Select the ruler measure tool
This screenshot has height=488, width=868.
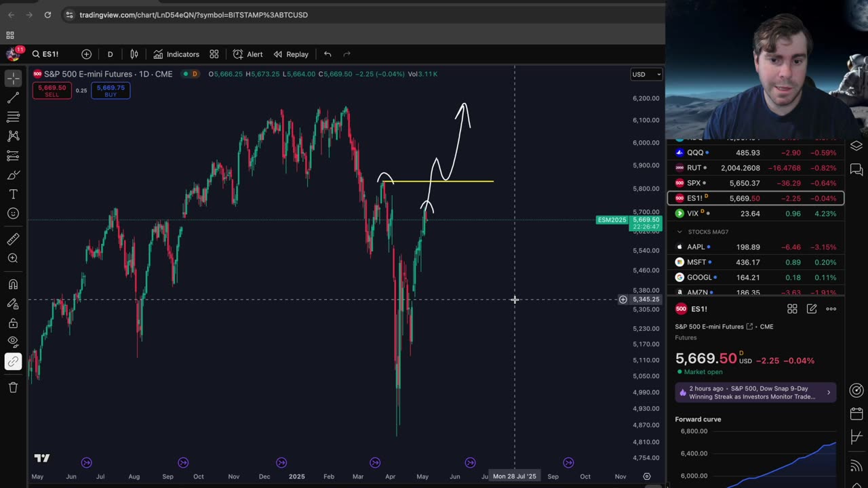point(13,239)
